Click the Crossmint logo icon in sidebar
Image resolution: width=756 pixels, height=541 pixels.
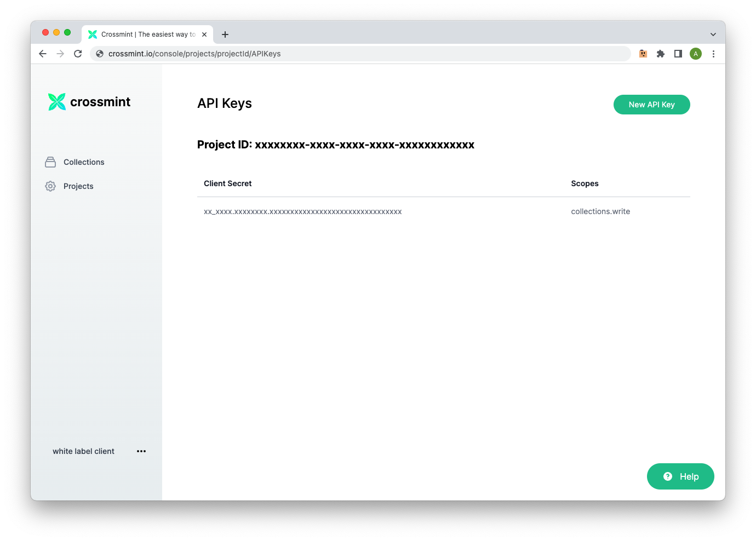(57, 102)
